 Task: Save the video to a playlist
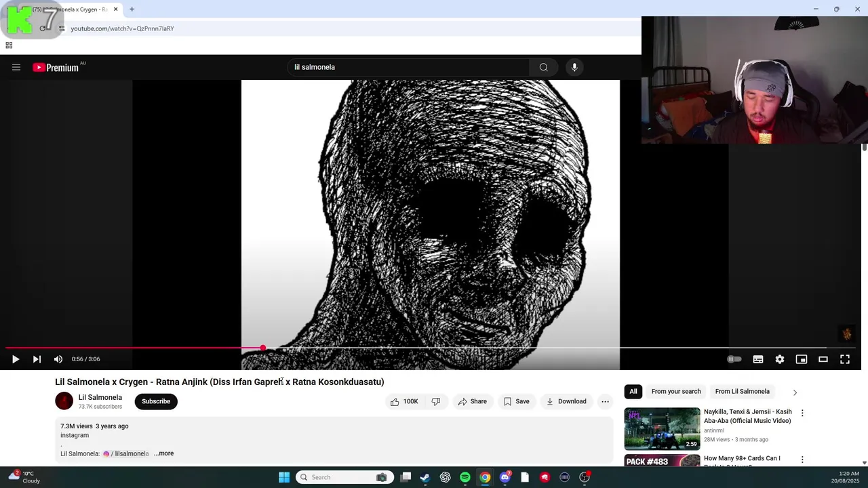(517, 401)
